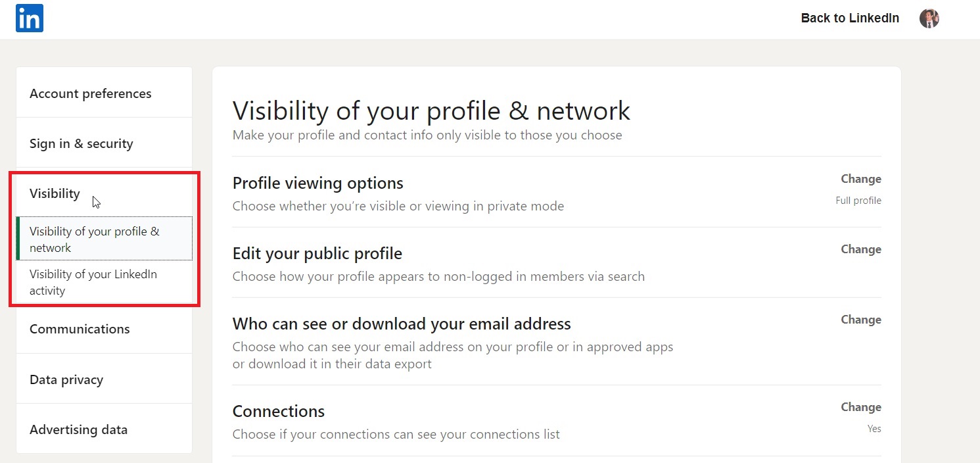The height and width of the screenshot is (463, 980).
Task: Click Full profile status under Change
Action: pyautogui.click(x=858, y=201)
